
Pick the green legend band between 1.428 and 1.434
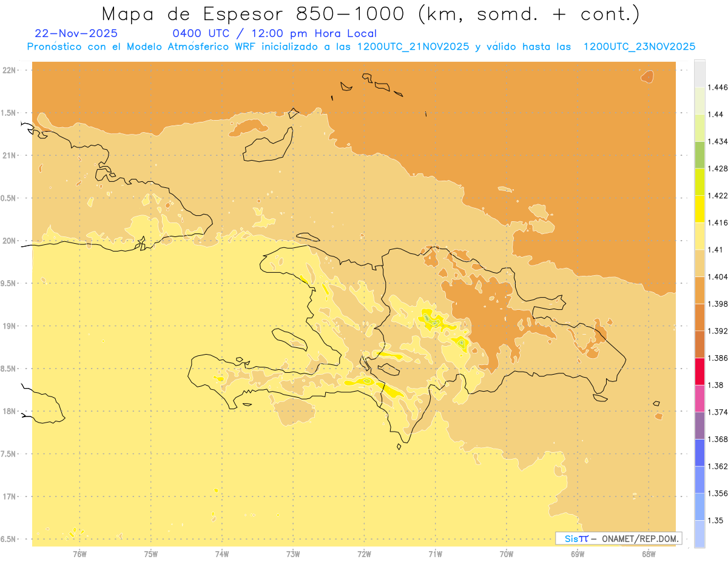pos(700,155)
